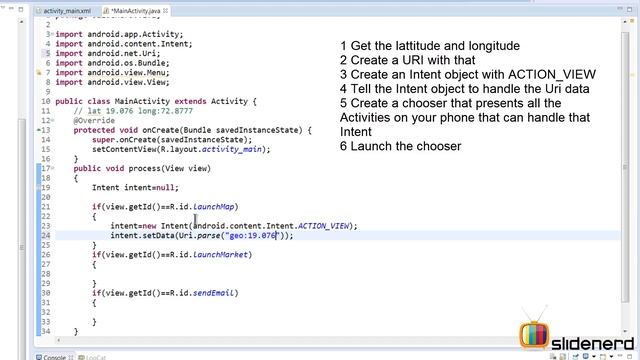Image resolution: width=640 pixels, height=360 pixels.
Task: Click 'Intent intent=null;' line
Action: click(135, 188)
